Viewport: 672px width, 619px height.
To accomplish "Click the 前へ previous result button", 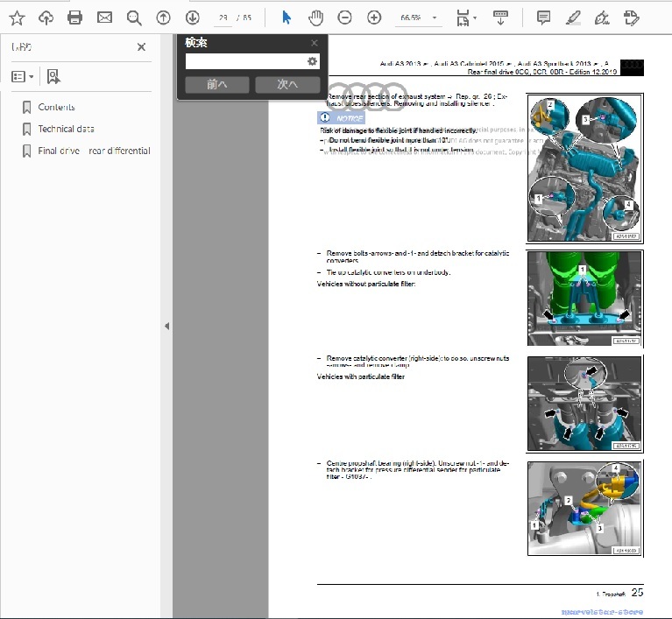I will (217, 84).
